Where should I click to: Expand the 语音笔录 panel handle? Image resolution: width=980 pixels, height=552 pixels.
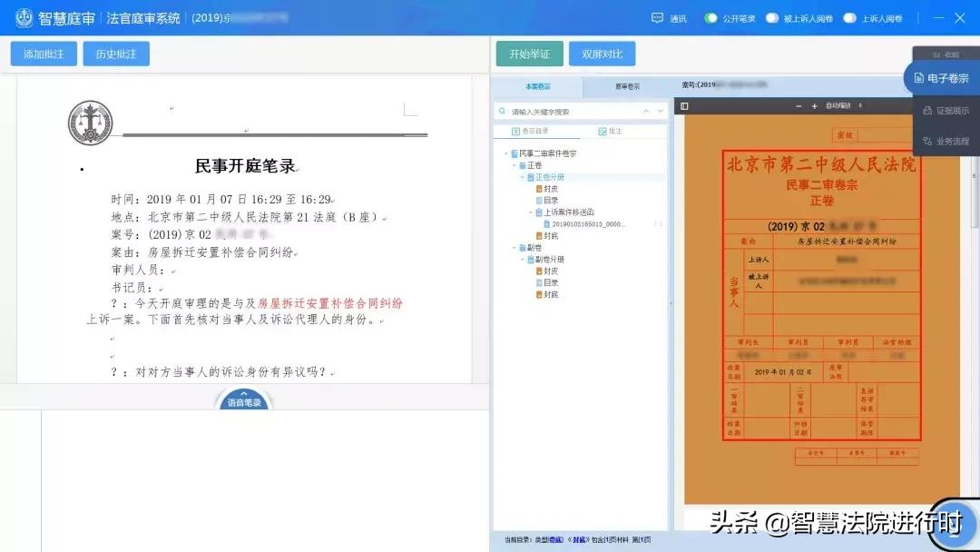coord(244,400)
